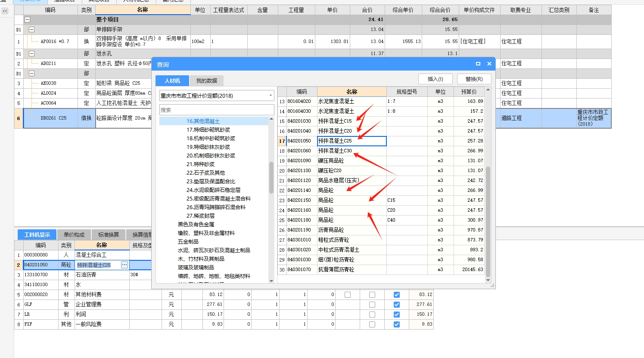
Task: Open the 工料机显示 tab
Action: click(37, 235)
